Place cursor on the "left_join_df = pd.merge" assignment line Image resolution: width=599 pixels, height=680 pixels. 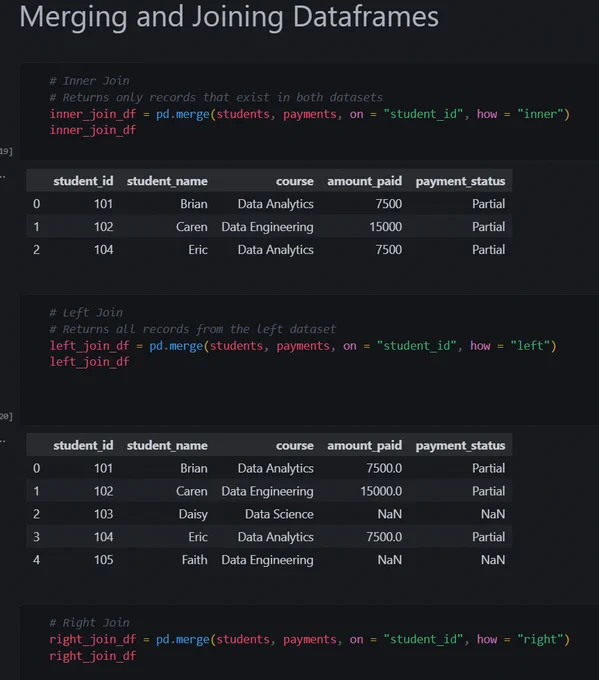tap(303, 346)
